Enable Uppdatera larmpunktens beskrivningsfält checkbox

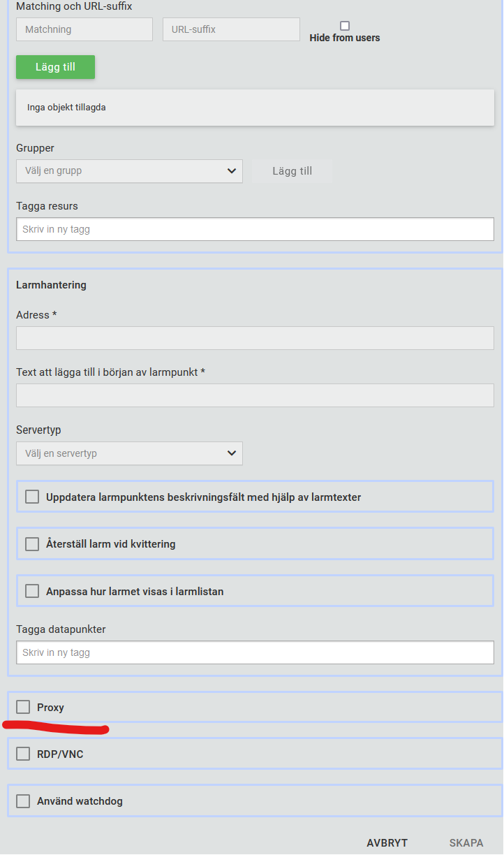coord(32,497)
